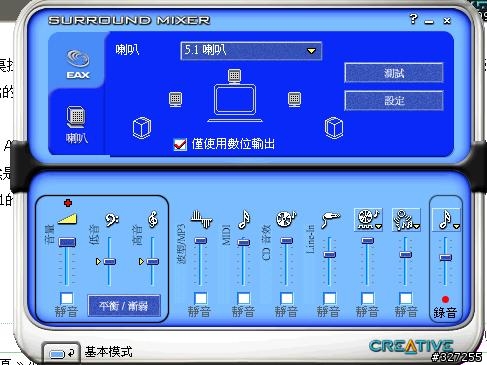
Task: Click the Wave/MP3 waveform icon
Action: pyautogui.click(x=201, y=220)
